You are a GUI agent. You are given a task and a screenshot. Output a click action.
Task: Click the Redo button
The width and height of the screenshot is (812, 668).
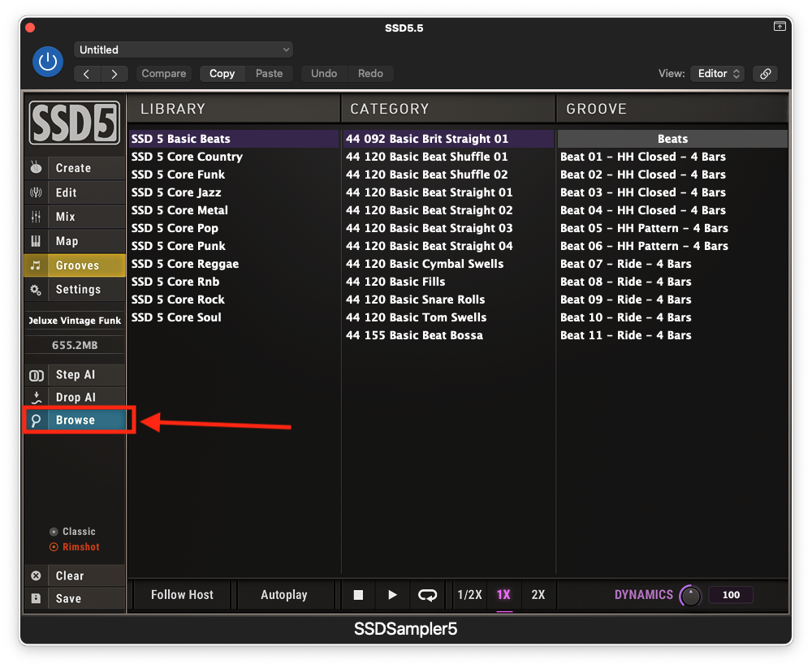(371, 74)
